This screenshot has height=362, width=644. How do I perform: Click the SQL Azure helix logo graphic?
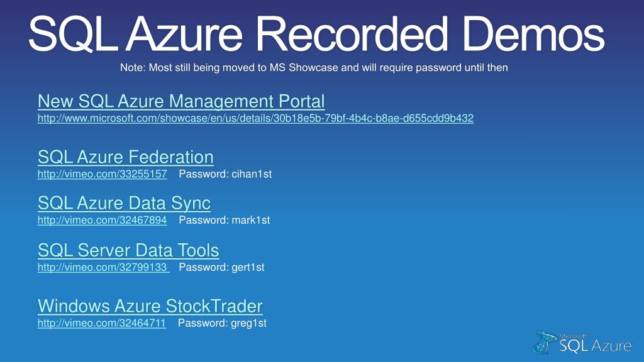pyautogui.click(x=545, y=342)
